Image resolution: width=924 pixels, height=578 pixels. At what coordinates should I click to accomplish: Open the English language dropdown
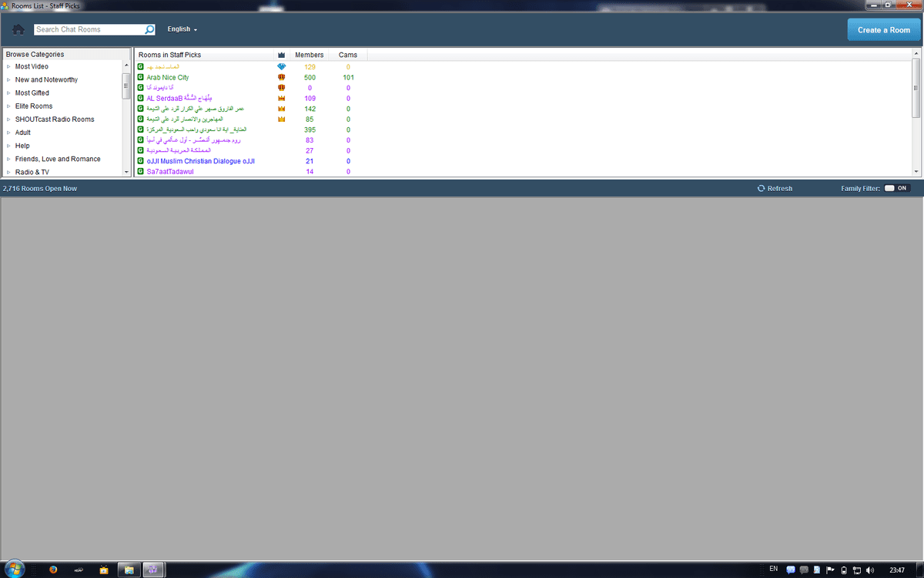click(180, 29)
